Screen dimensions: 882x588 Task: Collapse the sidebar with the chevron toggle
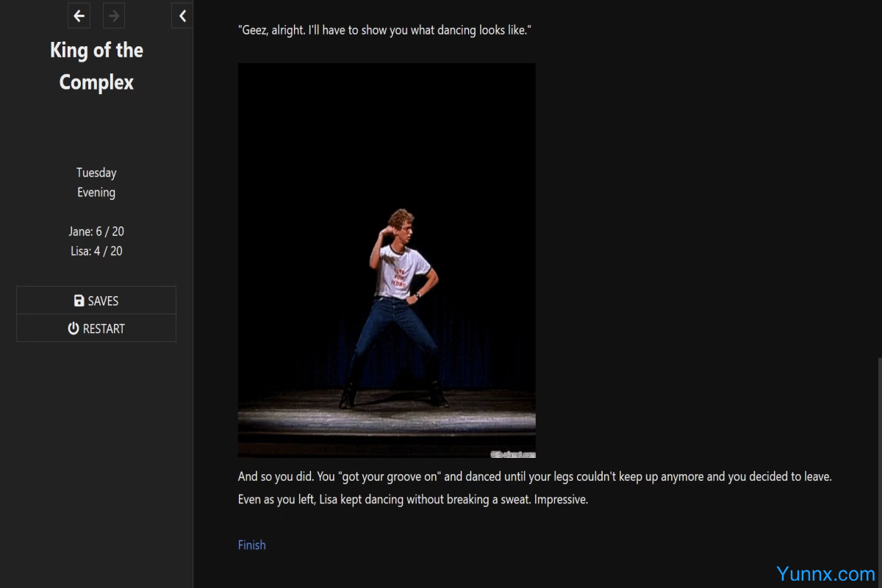coord(182,15)
